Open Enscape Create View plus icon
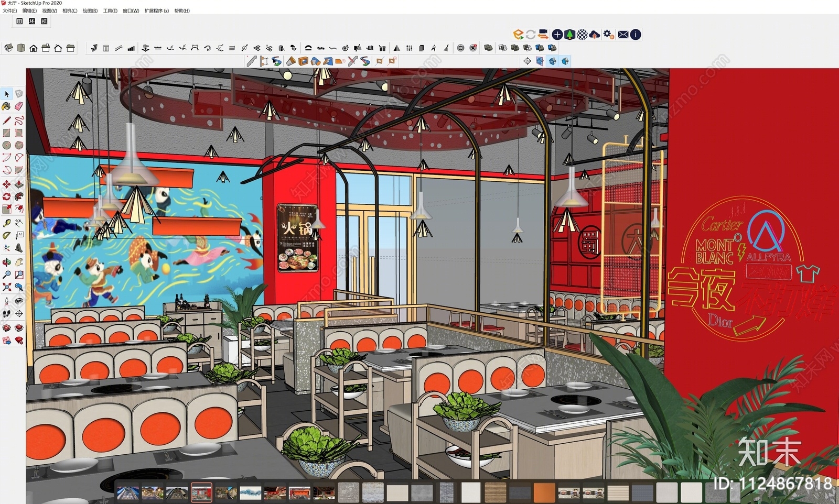This screenshot has height=504, width=839. click(557, 35)
